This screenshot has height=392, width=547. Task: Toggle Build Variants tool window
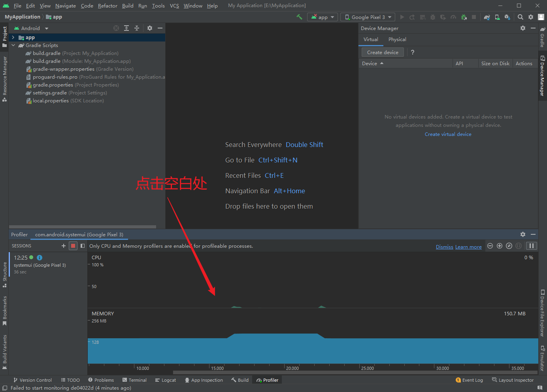tap(4, 352)
